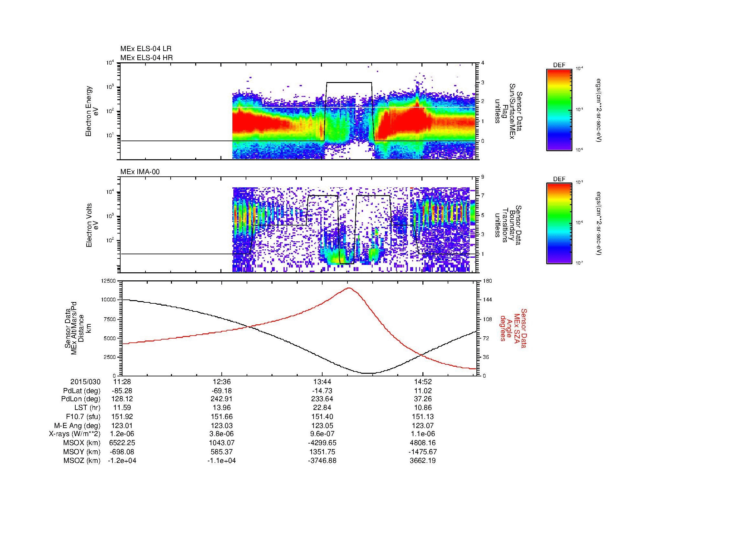Click the MSOY value 585.37

[222, 452]
